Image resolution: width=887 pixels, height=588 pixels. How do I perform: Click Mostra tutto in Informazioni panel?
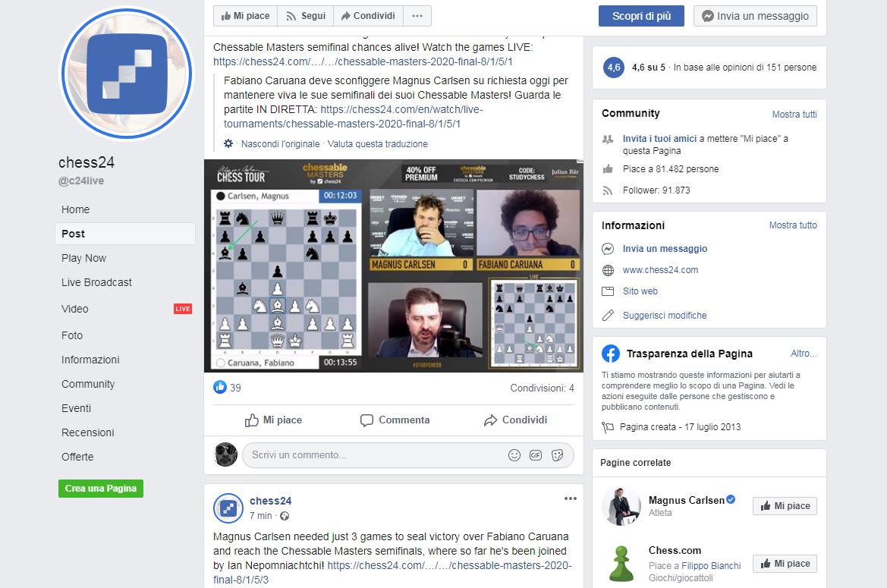point(792,225)
